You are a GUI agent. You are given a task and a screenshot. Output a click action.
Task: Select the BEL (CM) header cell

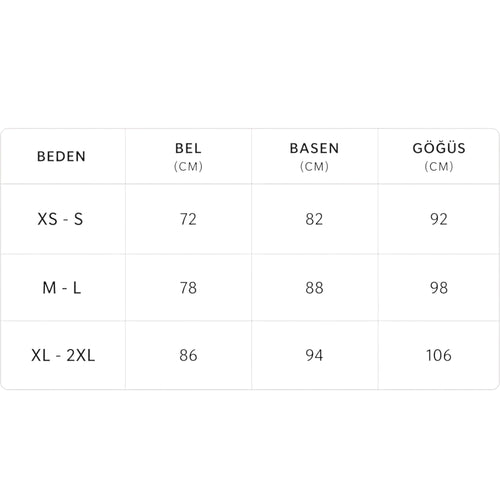pyautogui.click(x=188, y=156)
